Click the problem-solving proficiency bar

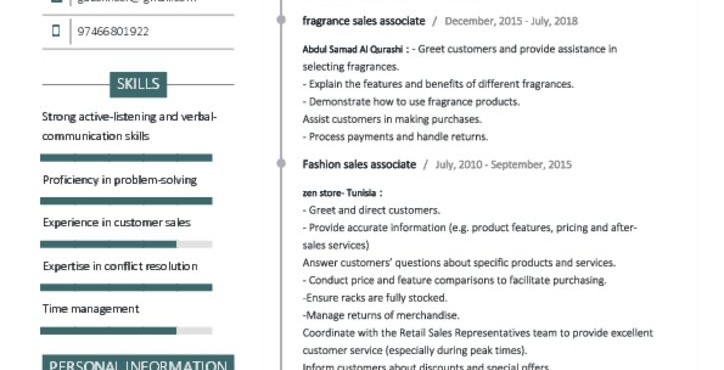click(126, 200)
